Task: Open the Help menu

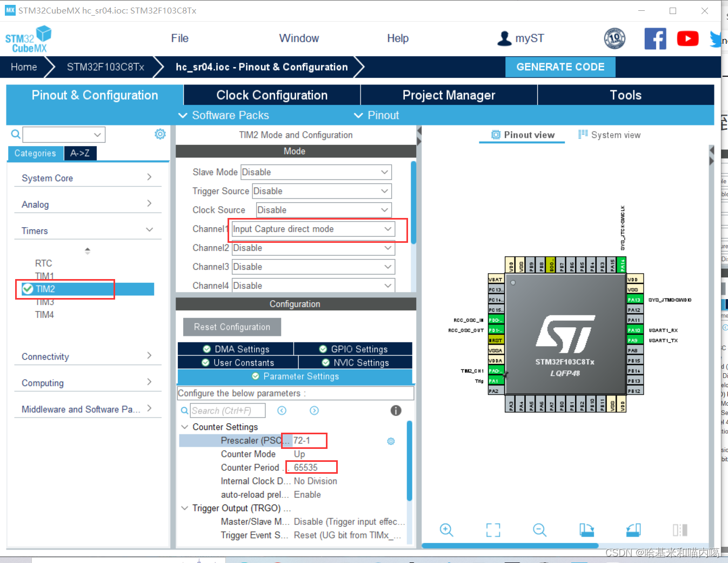Action: 398,38
